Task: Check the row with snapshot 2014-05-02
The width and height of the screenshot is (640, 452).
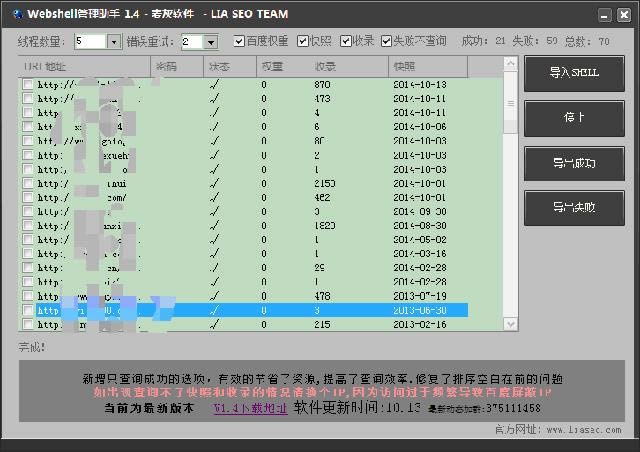Action: [28, 239]
